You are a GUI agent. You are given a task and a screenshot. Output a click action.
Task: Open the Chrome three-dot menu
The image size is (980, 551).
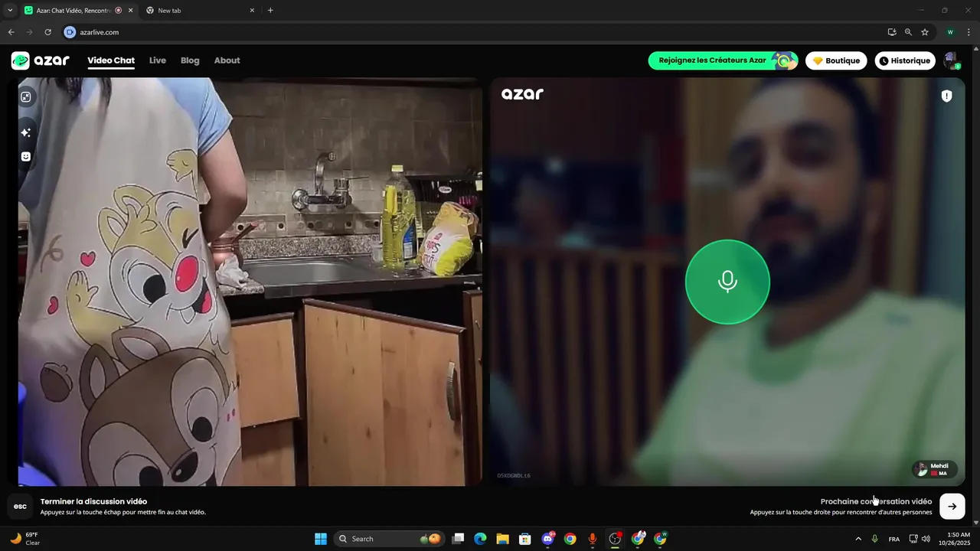[x=969, y=32]
